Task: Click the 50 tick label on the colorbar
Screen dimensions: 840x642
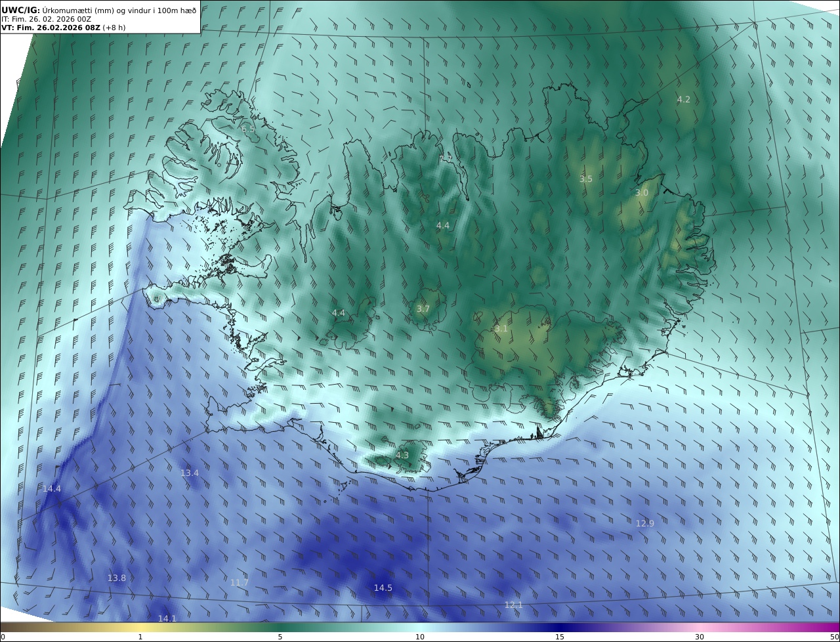Action: click(834, 637)
